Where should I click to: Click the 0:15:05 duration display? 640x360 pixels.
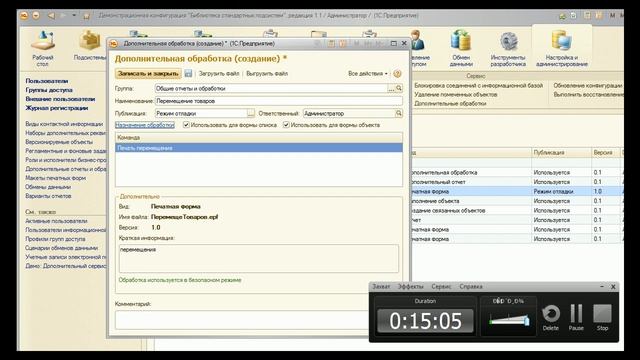425,320
